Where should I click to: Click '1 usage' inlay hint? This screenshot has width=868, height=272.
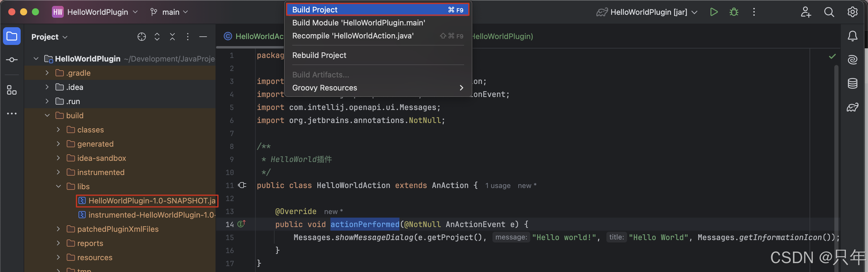click(498, 186)
